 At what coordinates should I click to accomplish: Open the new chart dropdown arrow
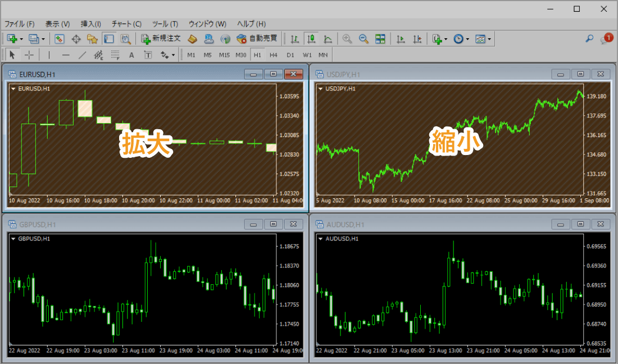click(x=21, y=39)
